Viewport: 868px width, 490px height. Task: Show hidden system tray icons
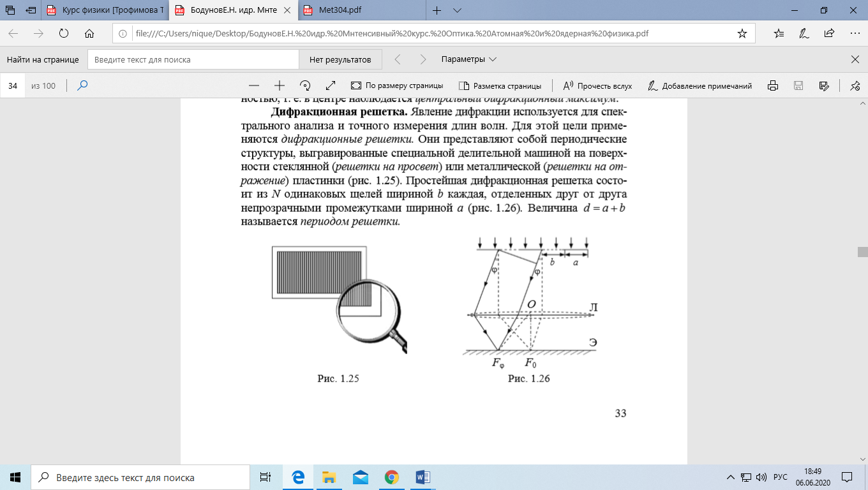(731, 477)
